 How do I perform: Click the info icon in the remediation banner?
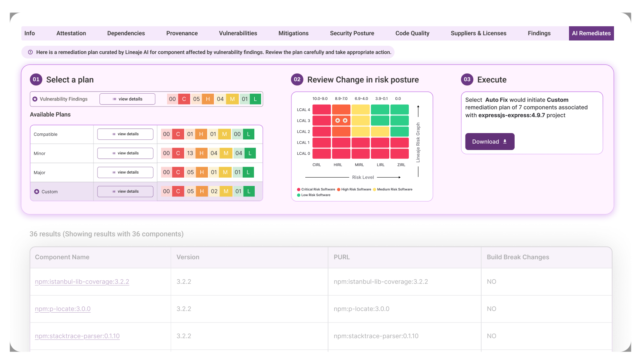[x=30, y=52]
